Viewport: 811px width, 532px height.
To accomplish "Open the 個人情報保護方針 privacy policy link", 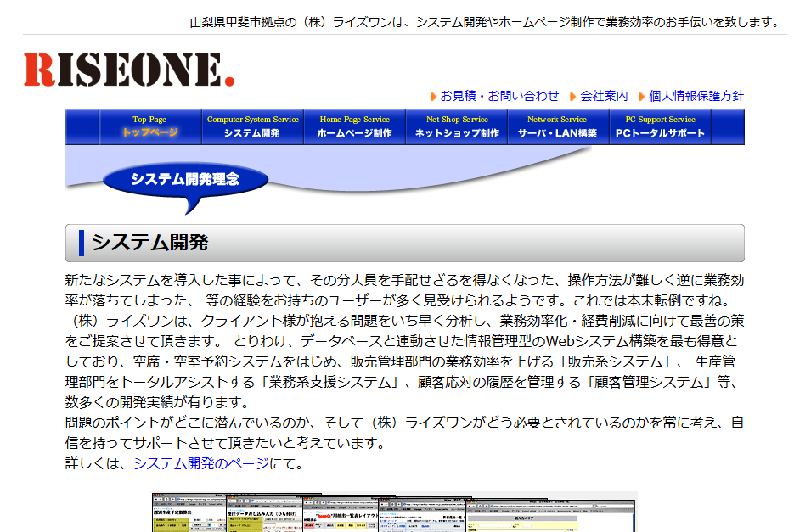I will click(x=696, y=96).
